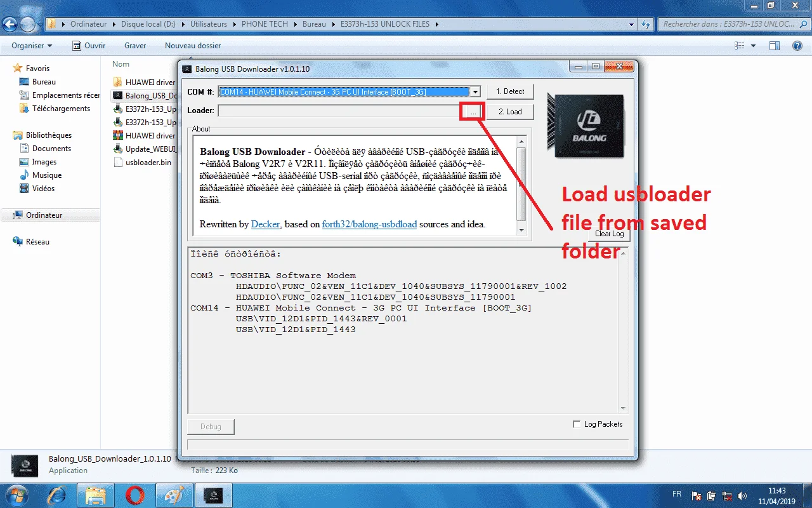The image size is (812, 508).
Task: Open the Explorer help icon
Action: tap(797, 46)
